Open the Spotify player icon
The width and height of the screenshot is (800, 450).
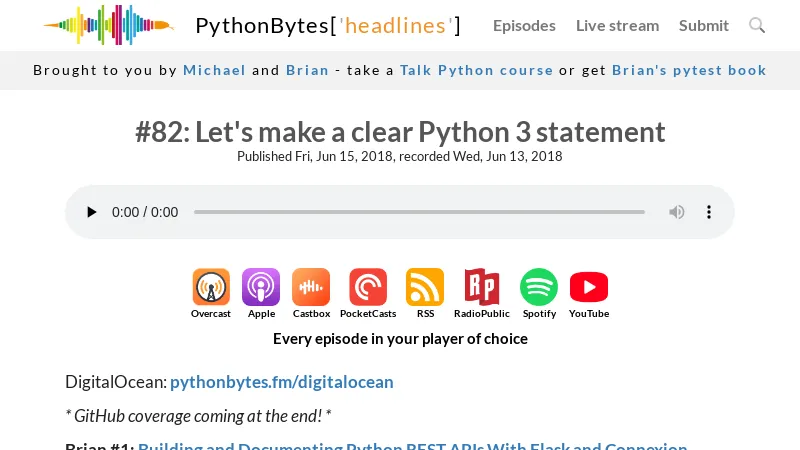(539, 288)
